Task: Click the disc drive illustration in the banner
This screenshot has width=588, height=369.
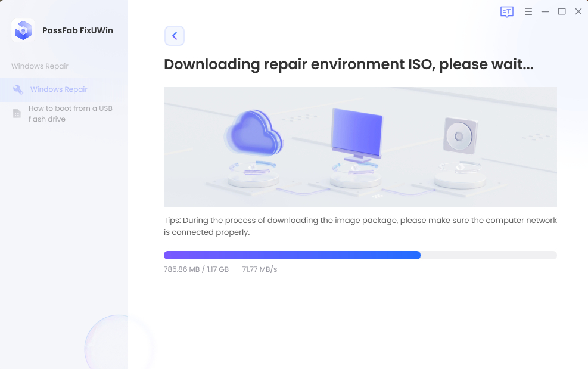Action: [459, 135]
